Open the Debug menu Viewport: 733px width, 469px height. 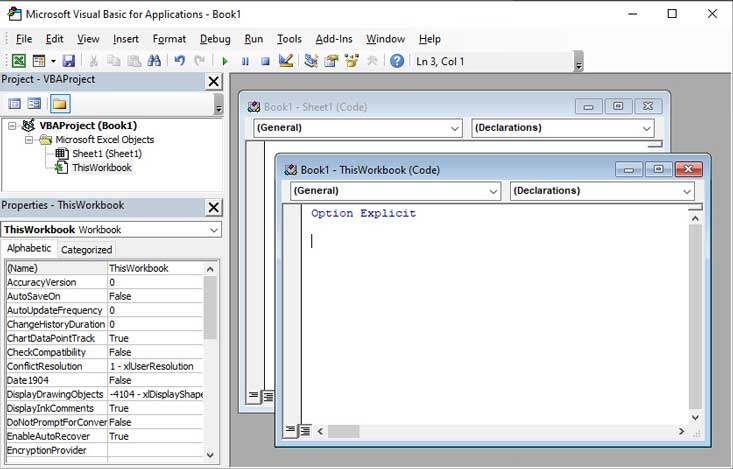coord(215,39)
